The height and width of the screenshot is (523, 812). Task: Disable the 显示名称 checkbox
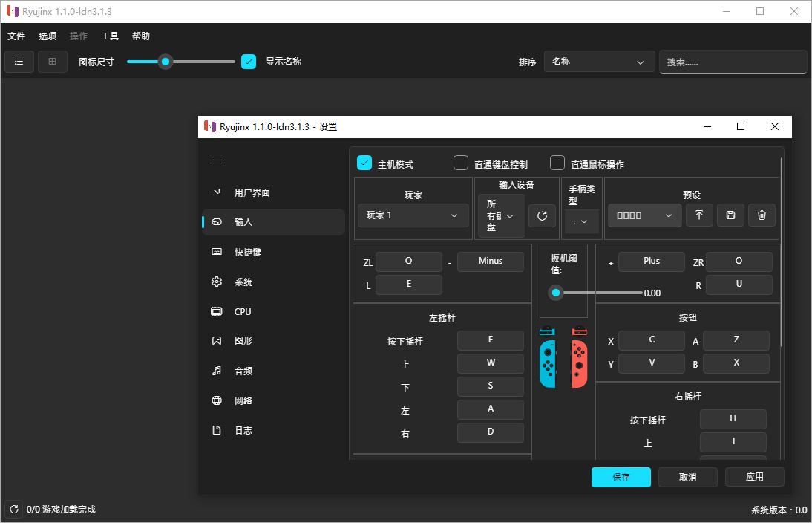[248, 62]
